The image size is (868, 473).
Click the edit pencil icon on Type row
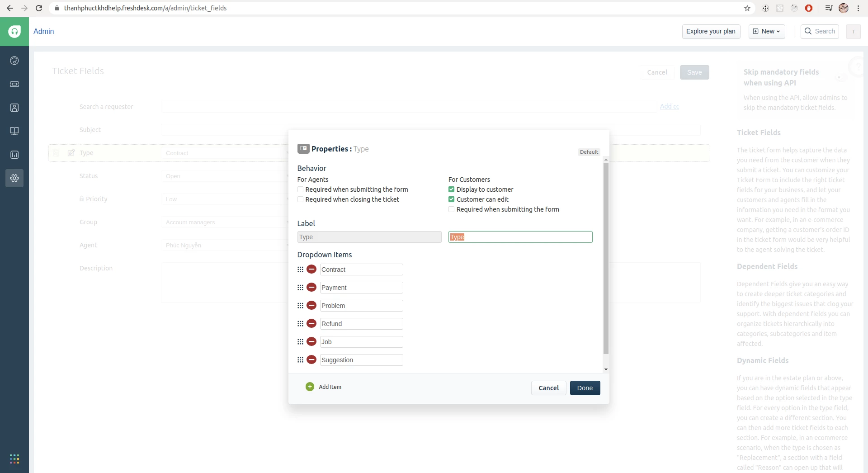[71, 153]
